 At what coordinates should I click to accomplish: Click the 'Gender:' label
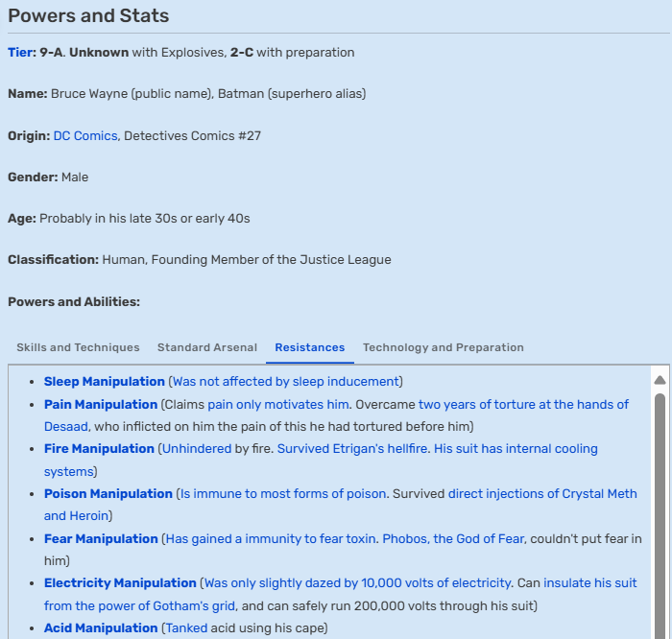(x=33, y=177)
